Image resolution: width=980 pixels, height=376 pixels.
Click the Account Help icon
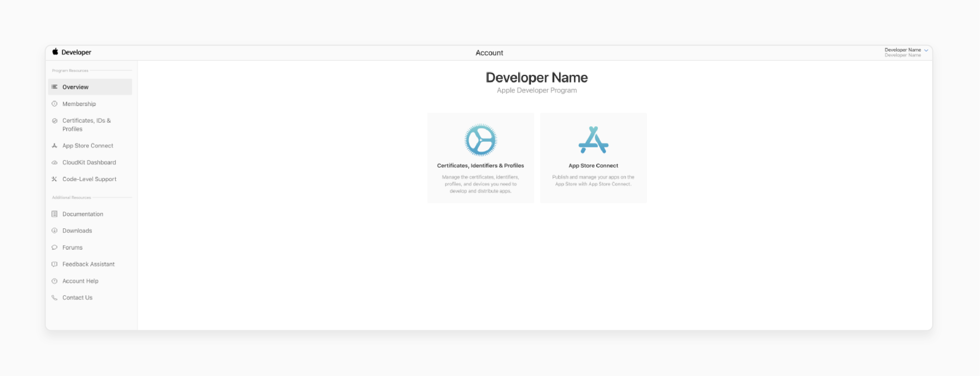(54, 281)
